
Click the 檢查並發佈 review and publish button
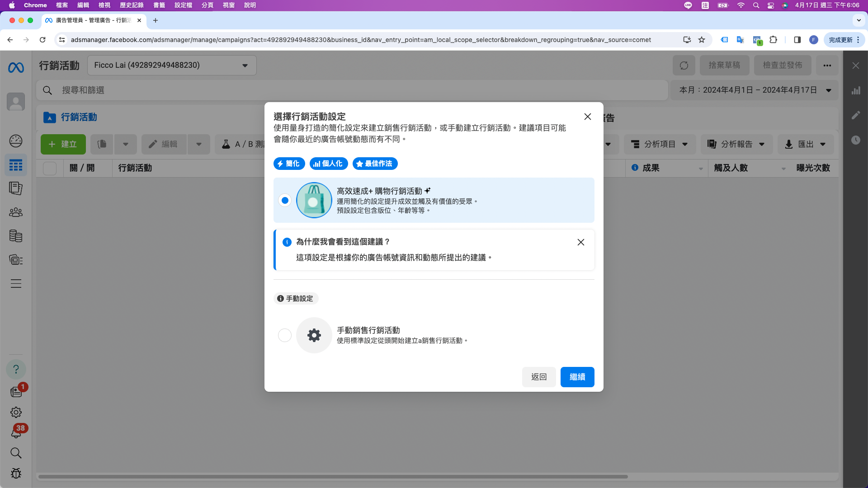tap(783, 66)
